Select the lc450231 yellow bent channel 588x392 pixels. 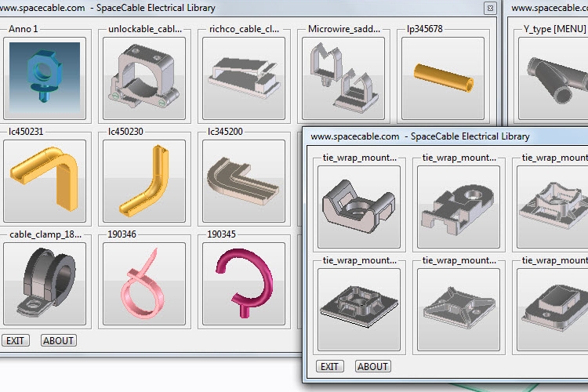coord(45,181)
